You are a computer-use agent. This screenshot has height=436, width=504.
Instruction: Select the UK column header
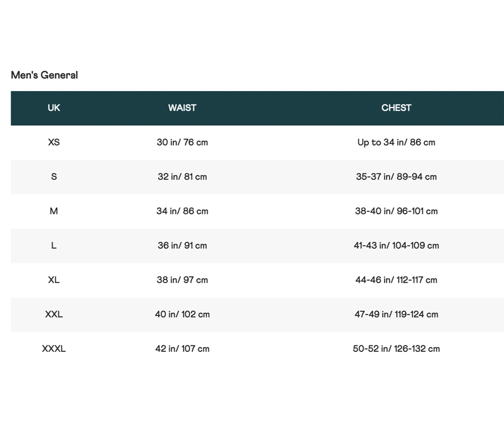pyautogui.click(x=54, y=108)
